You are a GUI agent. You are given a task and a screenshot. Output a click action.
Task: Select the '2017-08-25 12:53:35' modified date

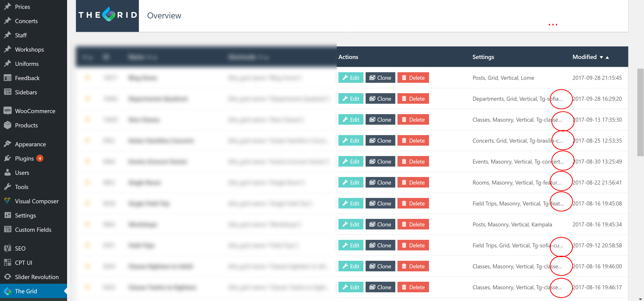coord(597,141)
